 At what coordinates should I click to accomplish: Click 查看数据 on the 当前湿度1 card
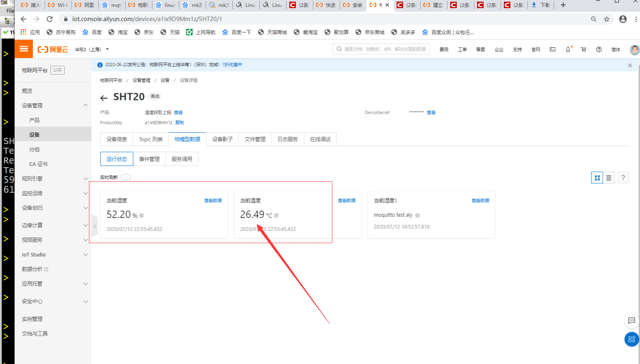[480, 200]
